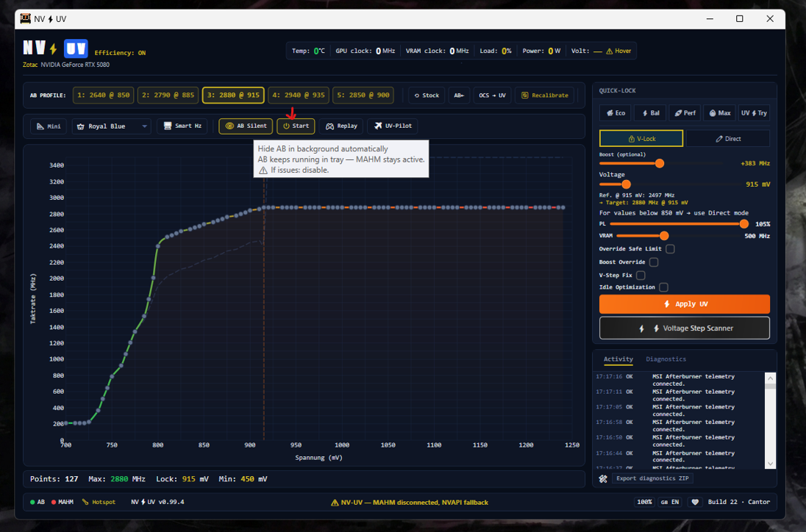
Task: Click the orange Apply UV button
Action: coord(684,304)
